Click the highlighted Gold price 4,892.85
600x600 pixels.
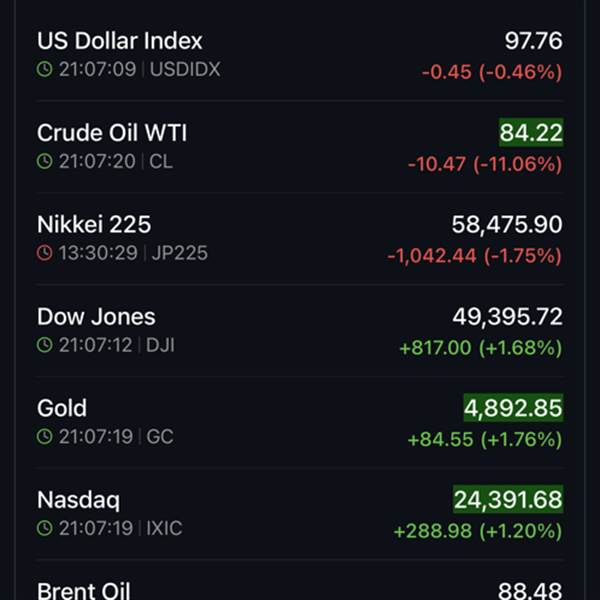click(513, 408)
